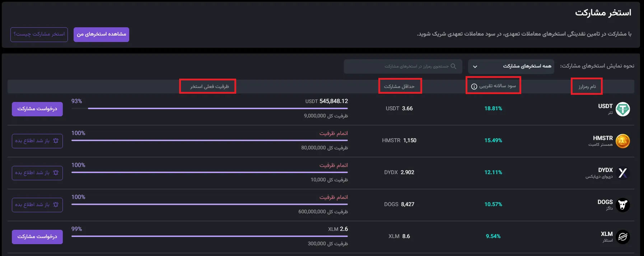This screenshot has height=256, width=644.
Task: Click the 10.57% annual yield value
Action: pyautogui.click(x=493, y=204)
